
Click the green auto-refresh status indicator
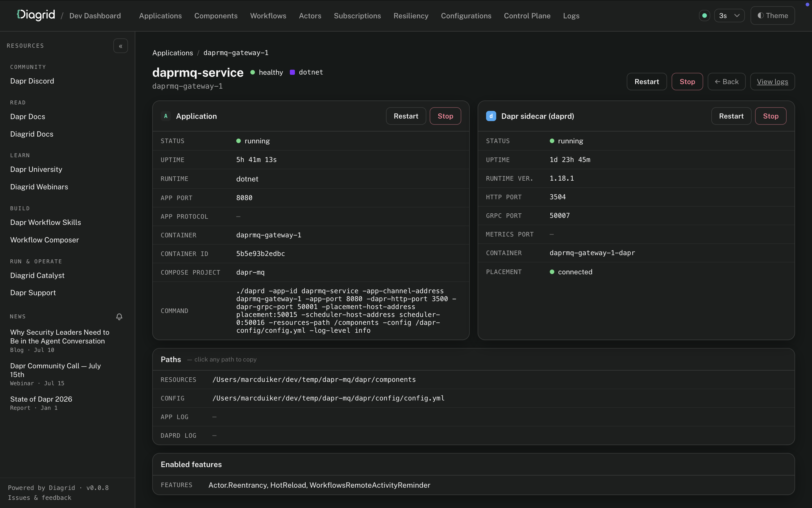[x=704, y=16]
